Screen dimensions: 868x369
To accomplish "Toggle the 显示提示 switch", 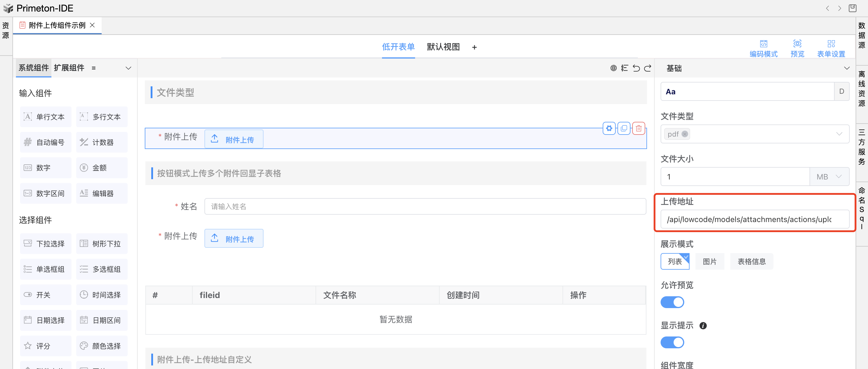I will 672,342.
